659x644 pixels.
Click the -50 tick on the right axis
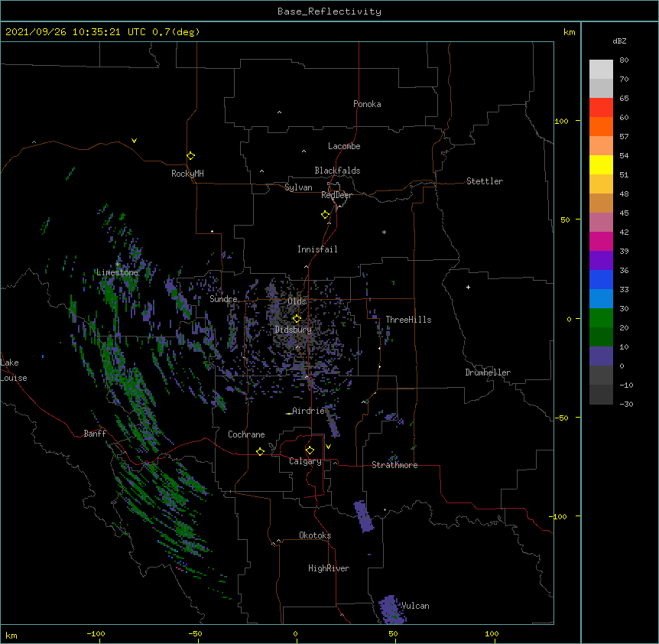(561, 418)
